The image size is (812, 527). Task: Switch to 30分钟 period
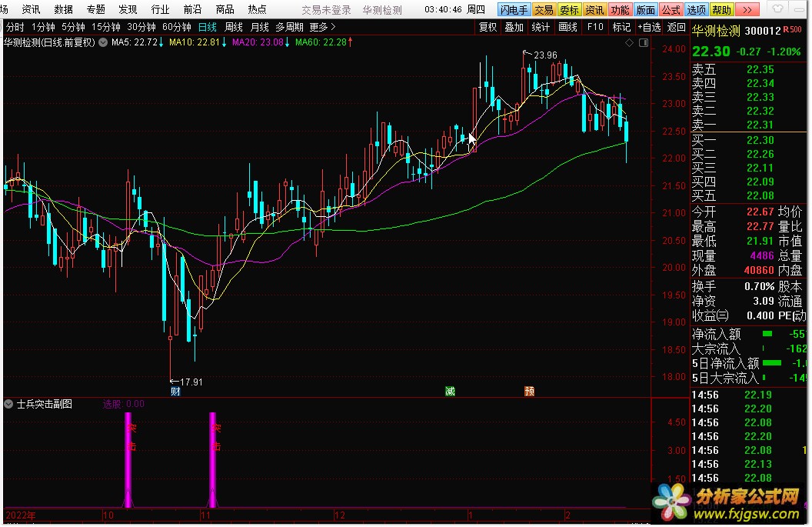[141, 27]
